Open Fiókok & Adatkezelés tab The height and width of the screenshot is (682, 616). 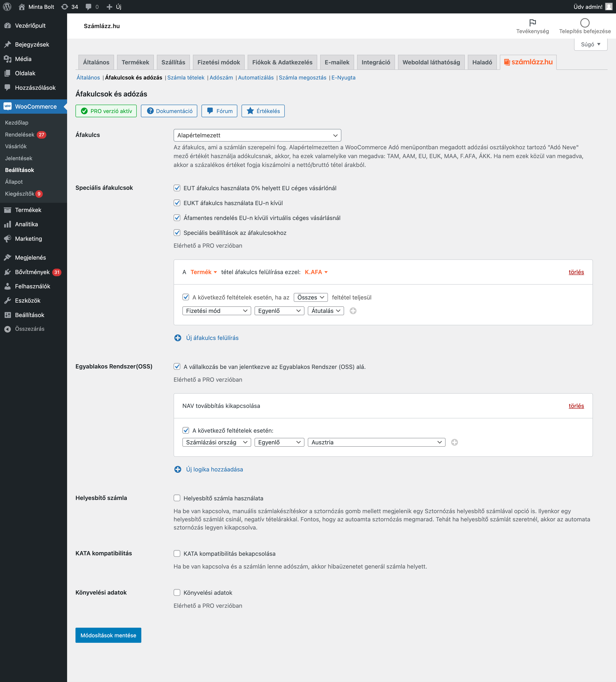click(x=282, y=62)
